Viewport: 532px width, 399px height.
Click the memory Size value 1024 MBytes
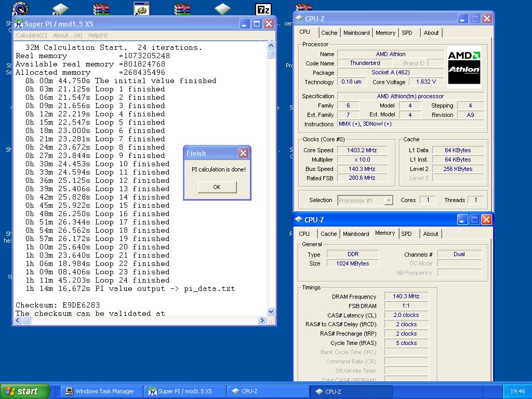(353, 263)
